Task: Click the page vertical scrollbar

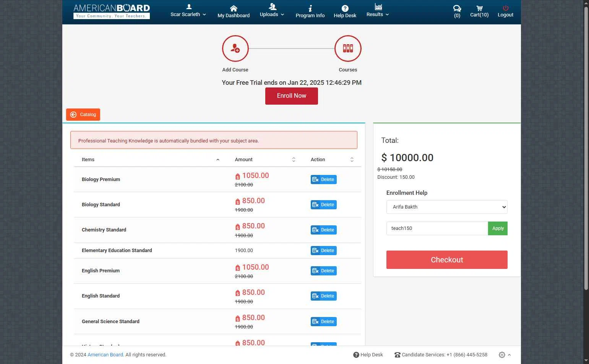Action: click(x=586, y=149)
